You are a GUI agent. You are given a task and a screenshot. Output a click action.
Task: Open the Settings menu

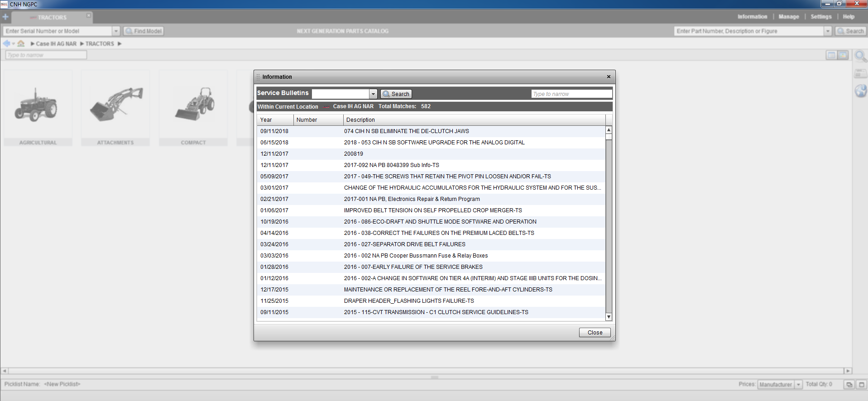821,17
